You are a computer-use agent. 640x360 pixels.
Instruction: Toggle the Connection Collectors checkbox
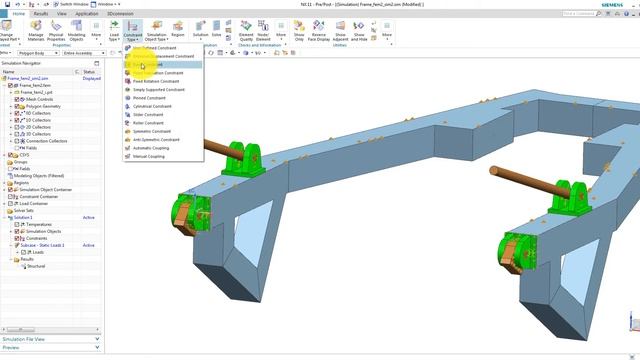17,141
